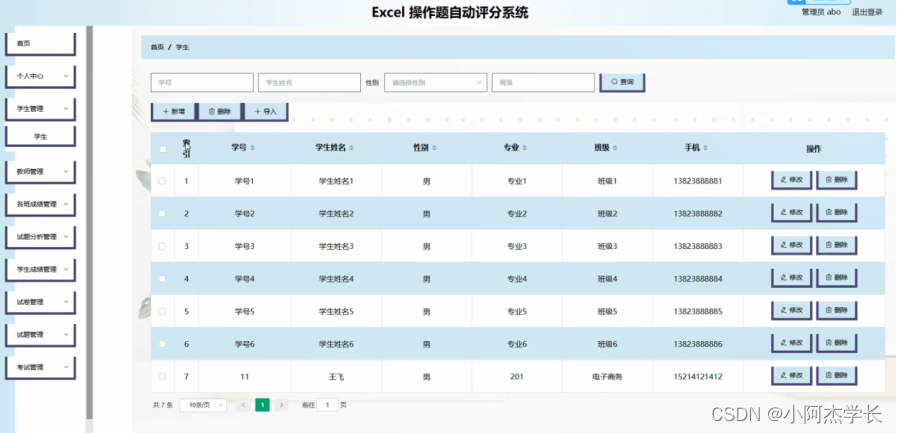Focus the 学生姓名 search field
This screenshot has height=433, width=898.
[x=309, y=82]
